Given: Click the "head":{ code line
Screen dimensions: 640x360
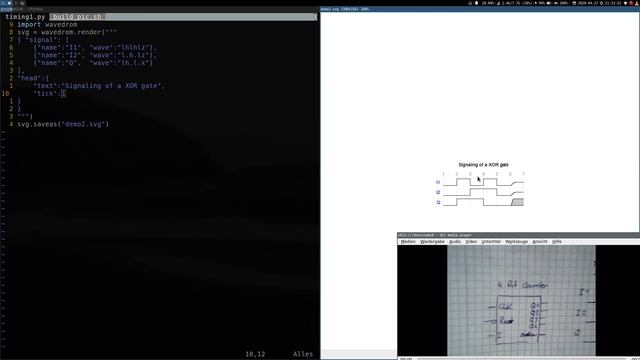Looking at the screenshot, I should point(33,78).
